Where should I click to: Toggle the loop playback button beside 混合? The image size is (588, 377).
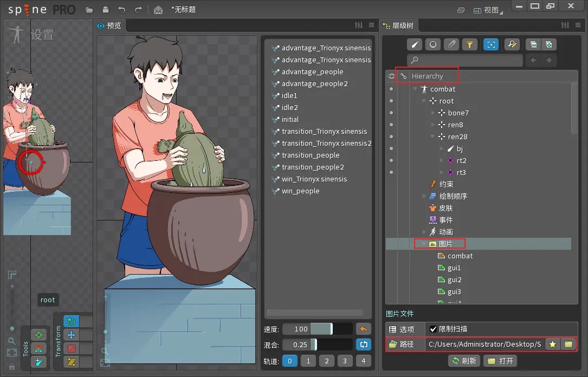[x=364, y=344]
